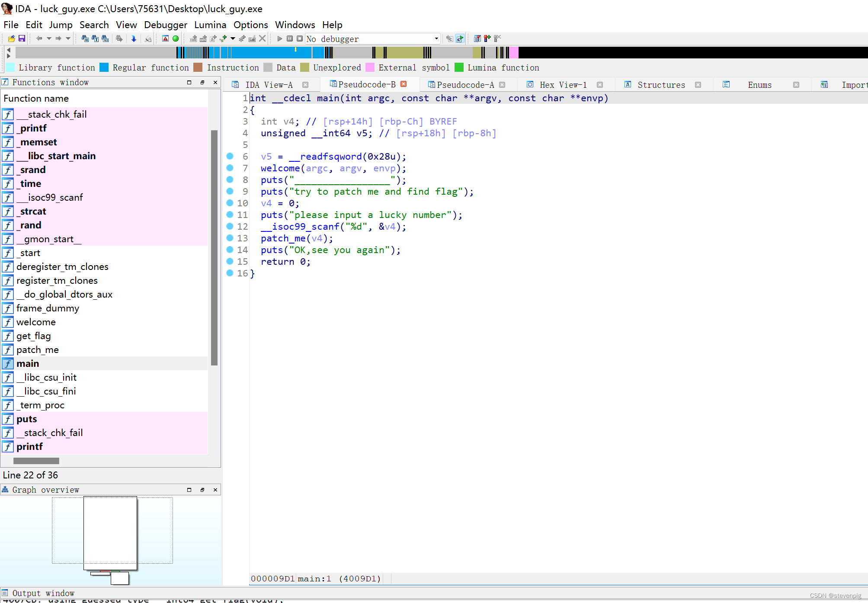The width and height of the screenshot is (868, 603).
Task: Select welcome in the functions list
Action: pos(104,322)
